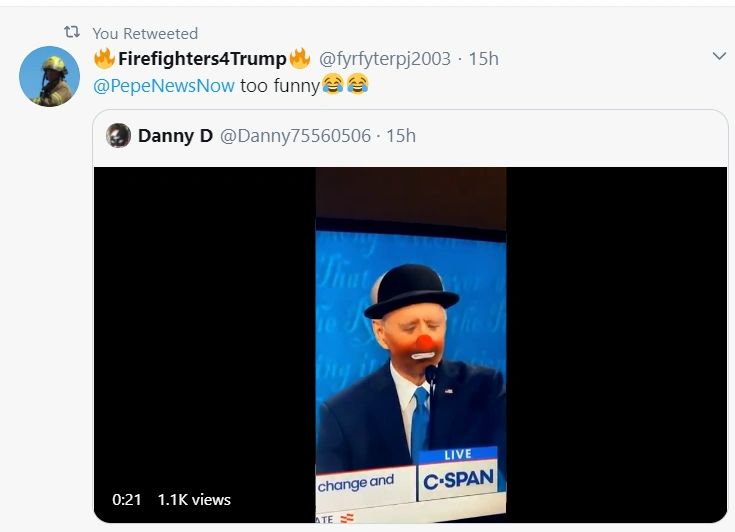
Task: Click the first laughing emoji
Action: click(x=333, y=85)
